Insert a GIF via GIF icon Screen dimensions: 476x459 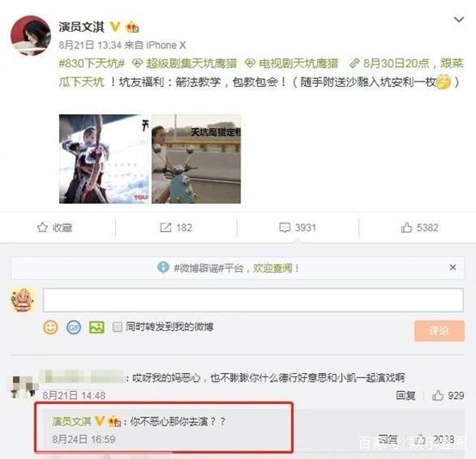click(74, 327)
